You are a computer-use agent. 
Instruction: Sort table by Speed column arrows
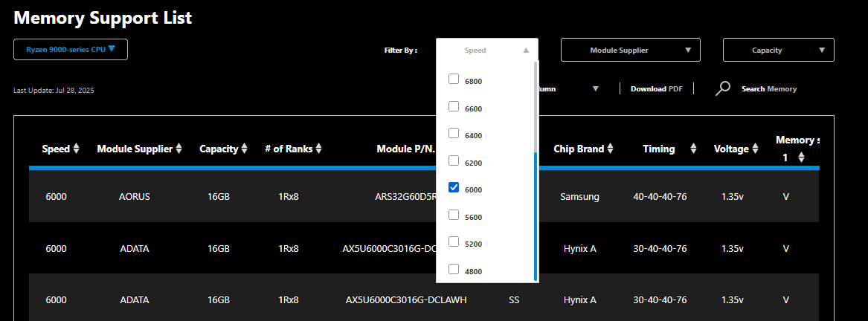pos(77,149)
